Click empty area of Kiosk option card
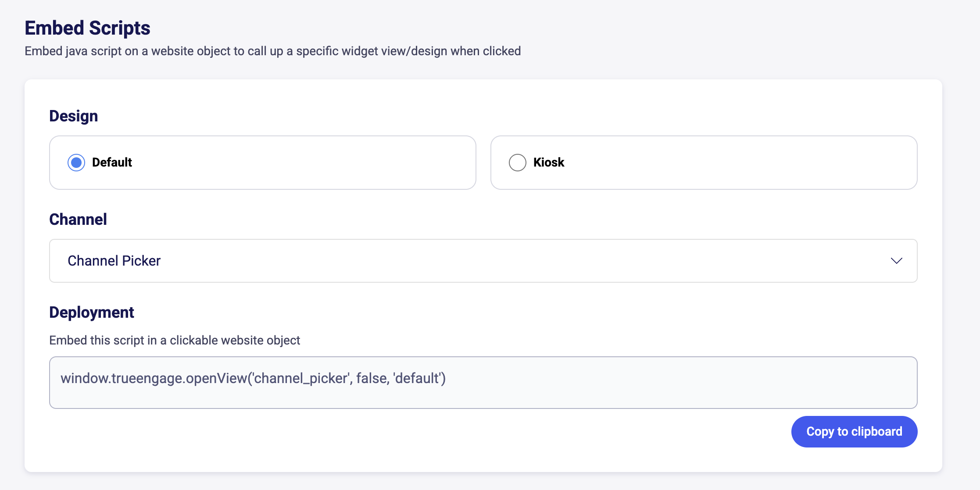 [x=746, y=163]
